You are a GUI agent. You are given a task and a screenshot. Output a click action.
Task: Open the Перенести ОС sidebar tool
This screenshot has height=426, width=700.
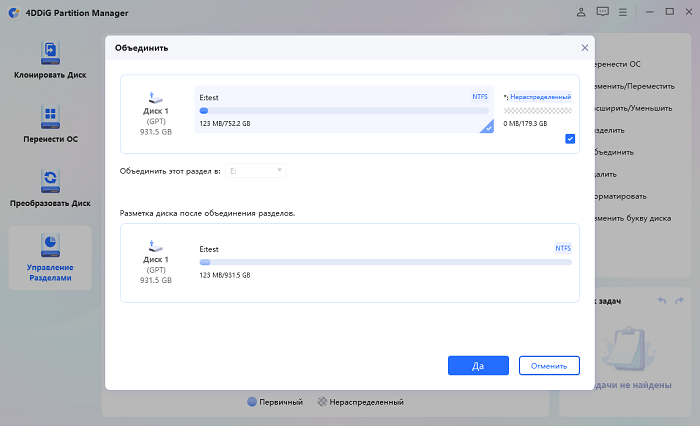point(50,124)
